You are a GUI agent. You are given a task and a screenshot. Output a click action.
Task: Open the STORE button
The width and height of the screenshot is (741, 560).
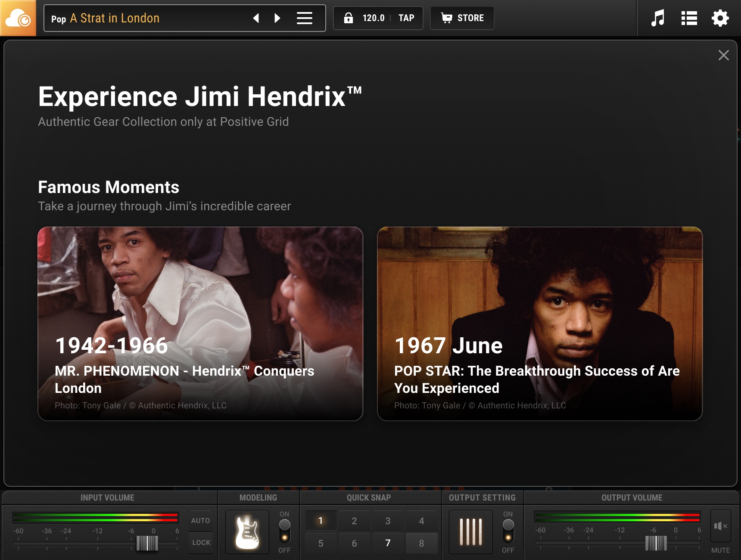pos(462,18)
